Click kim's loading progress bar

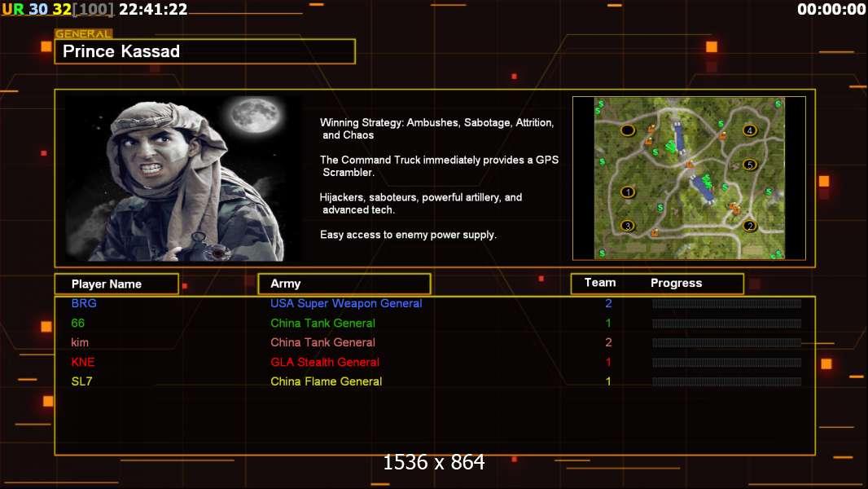(x=726, y=343)
